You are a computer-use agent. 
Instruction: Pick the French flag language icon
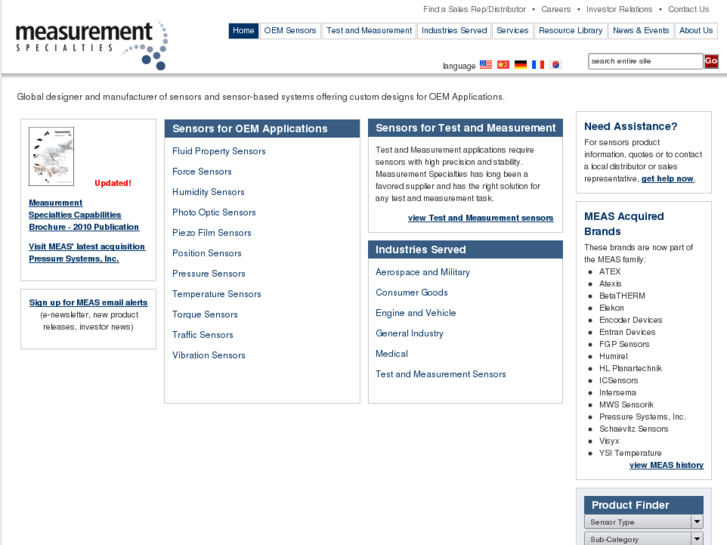pos(538,64)
